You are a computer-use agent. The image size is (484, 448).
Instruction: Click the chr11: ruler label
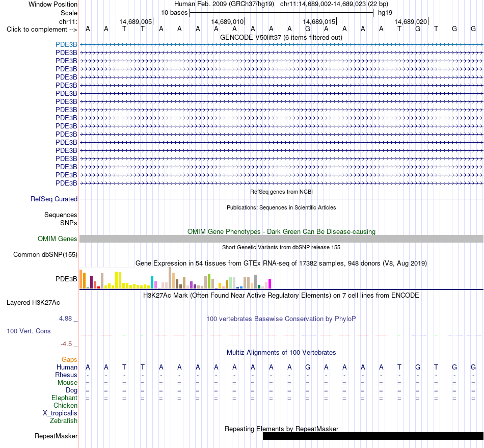(68, 21)
